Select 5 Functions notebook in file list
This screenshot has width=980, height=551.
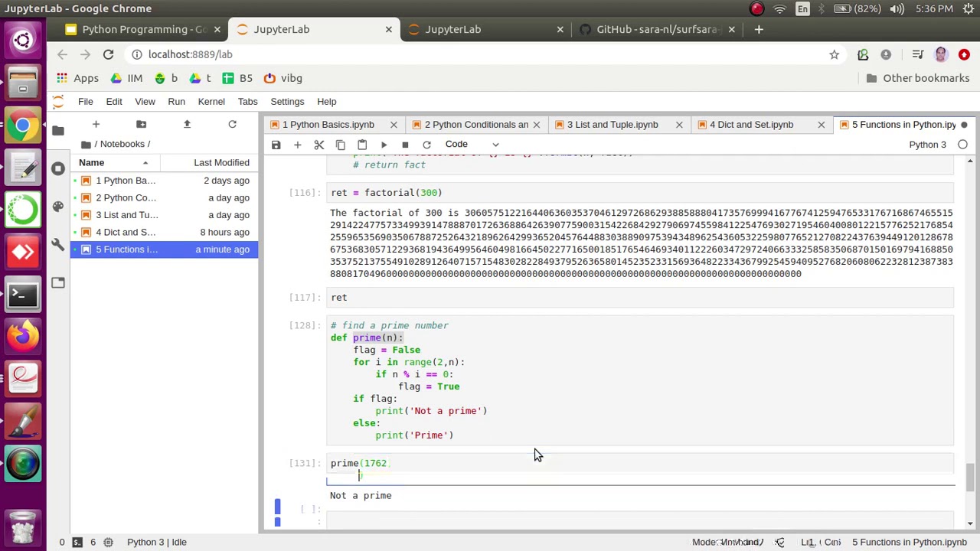[x=164, y=249]
